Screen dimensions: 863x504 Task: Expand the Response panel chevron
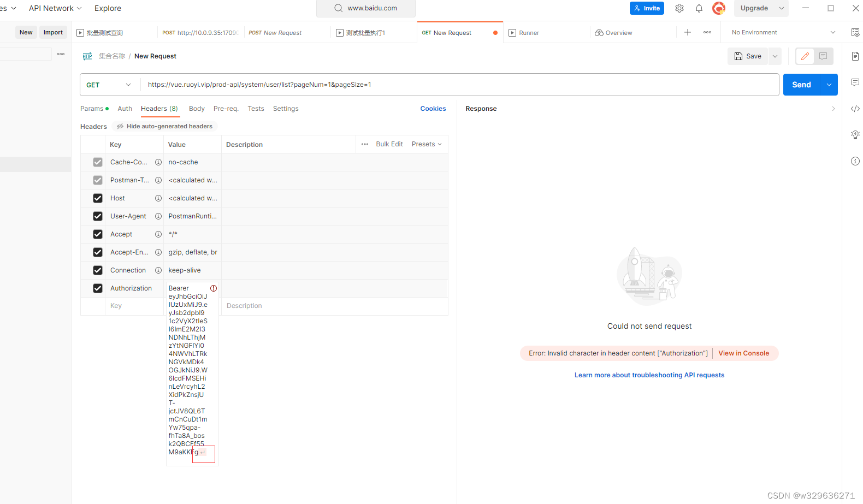[834, 109]
